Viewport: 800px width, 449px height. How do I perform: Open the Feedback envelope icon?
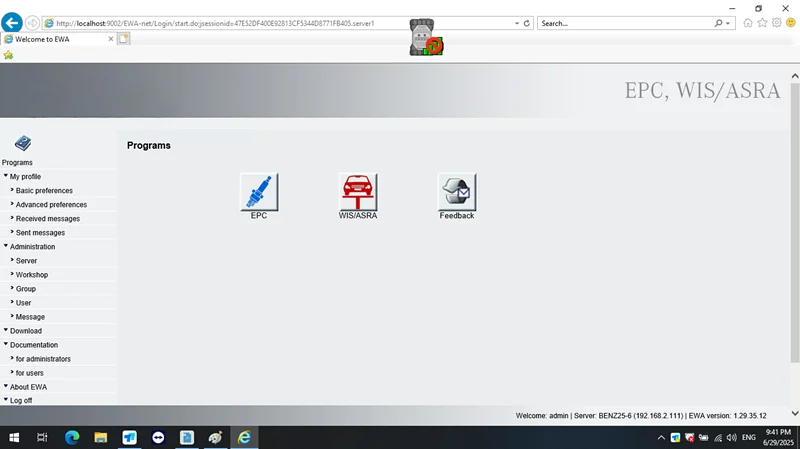457,192
